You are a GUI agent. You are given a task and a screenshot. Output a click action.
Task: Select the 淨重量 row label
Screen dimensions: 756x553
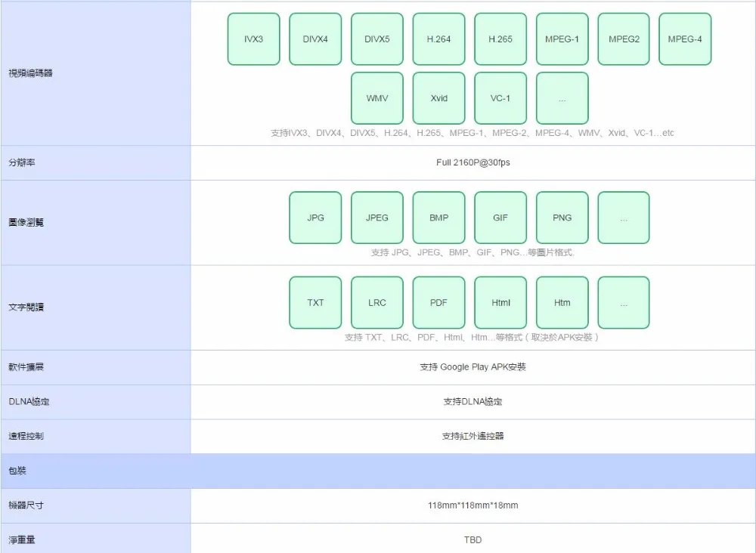coord(22,540)
